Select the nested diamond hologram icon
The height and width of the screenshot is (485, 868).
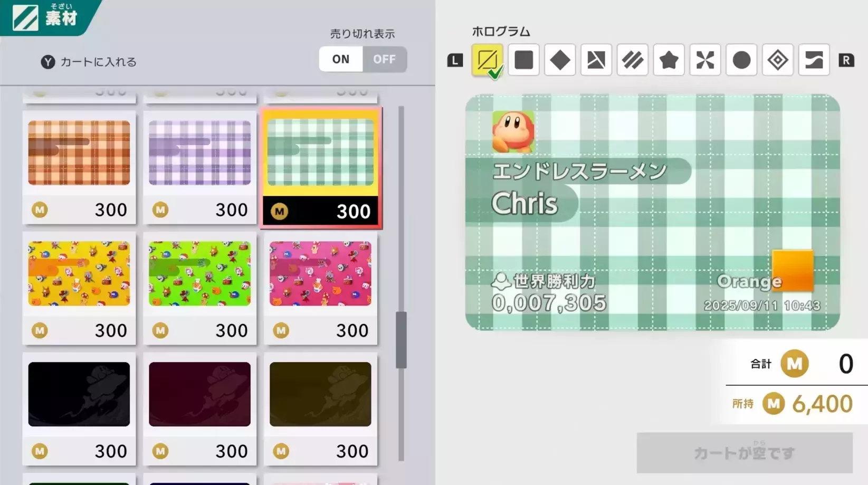pos(778,60)
